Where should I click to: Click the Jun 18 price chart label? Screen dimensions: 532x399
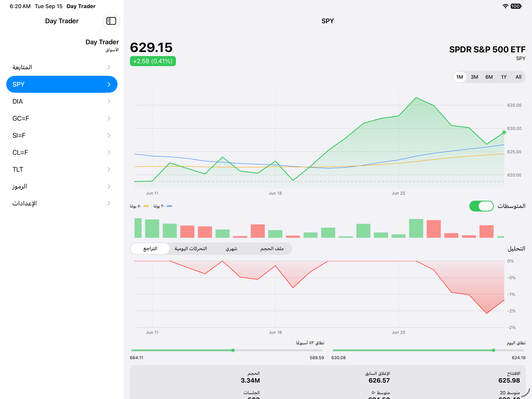click(275, 193)
